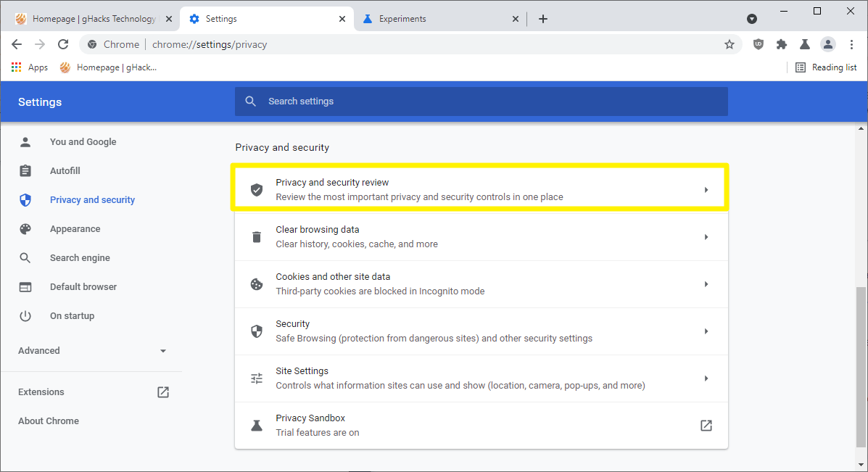Open Extensions link in sidebar
Image resolution: width=868 pixels, height=472 pixels.
[x=41, y=392]
